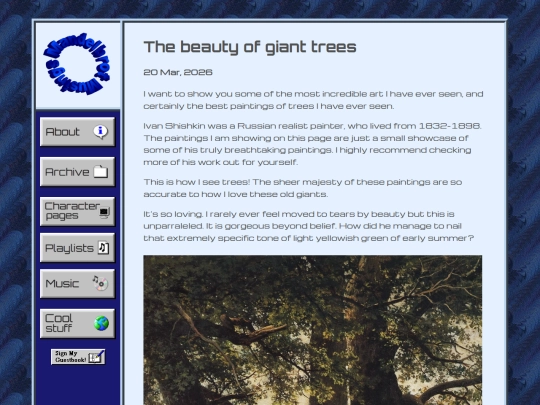Open the Playlists page
The width and height of the screenshot is (540, 405).
click(77, 248)
